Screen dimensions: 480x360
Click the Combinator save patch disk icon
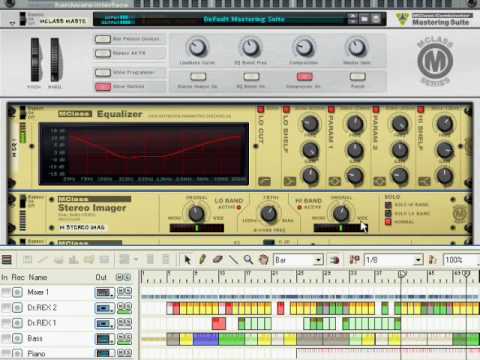click(376, 19)
